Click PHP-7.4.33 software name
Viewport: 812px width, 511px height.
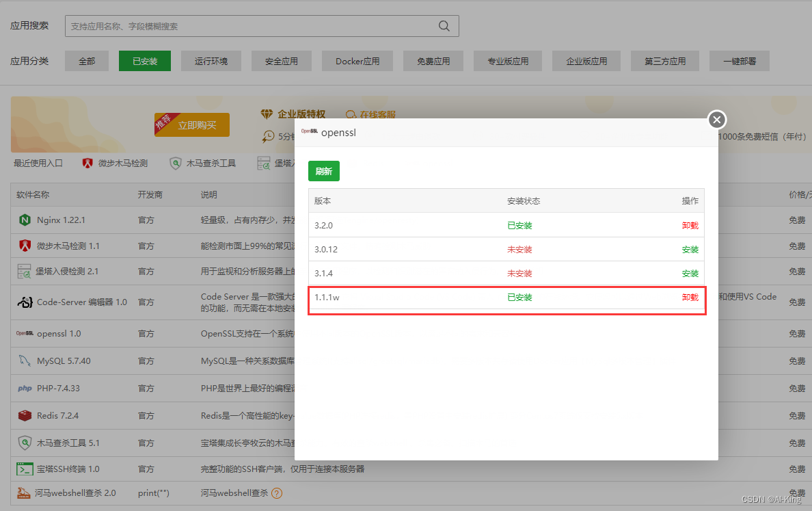click(59, 388)
